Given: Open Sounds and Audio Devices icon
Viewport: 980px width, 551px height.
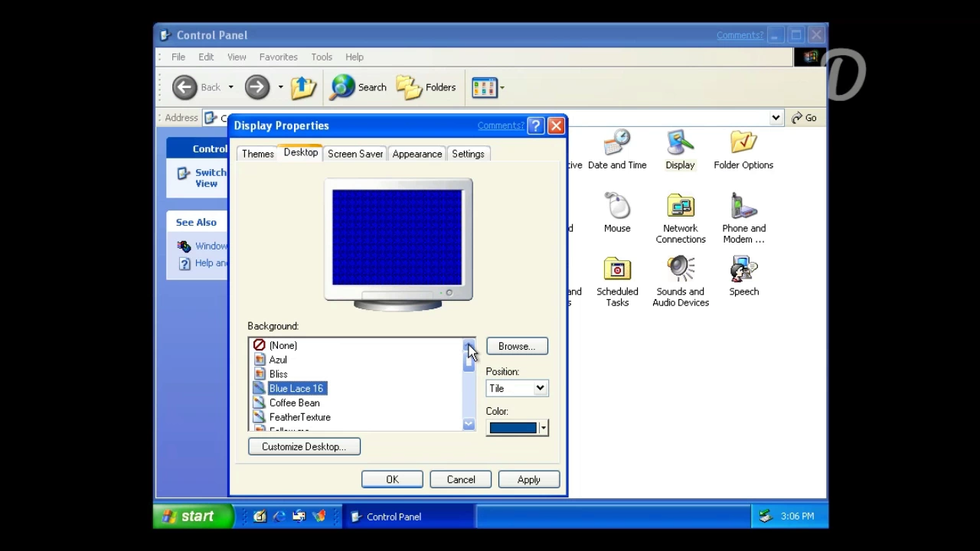Looking at the screenshot, I should coord(681,282).
